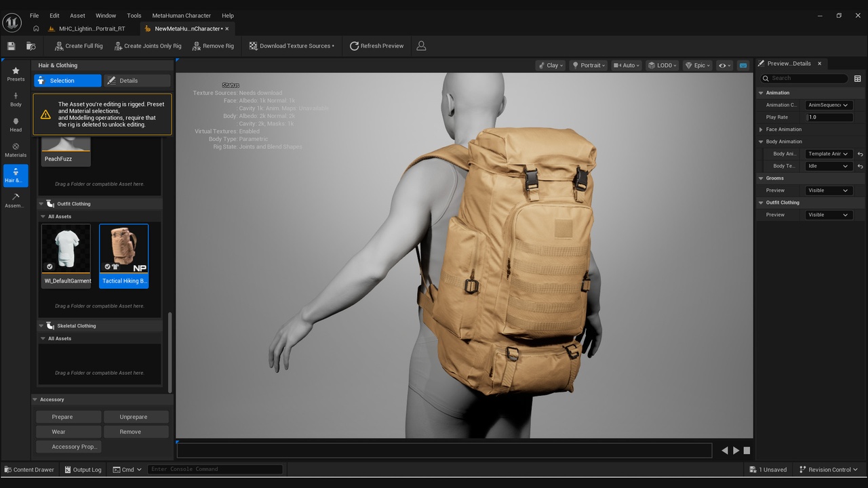Click the Refresh Preview button
The height and width of the screenshot is (488, 868).
[x=376, y=46]
